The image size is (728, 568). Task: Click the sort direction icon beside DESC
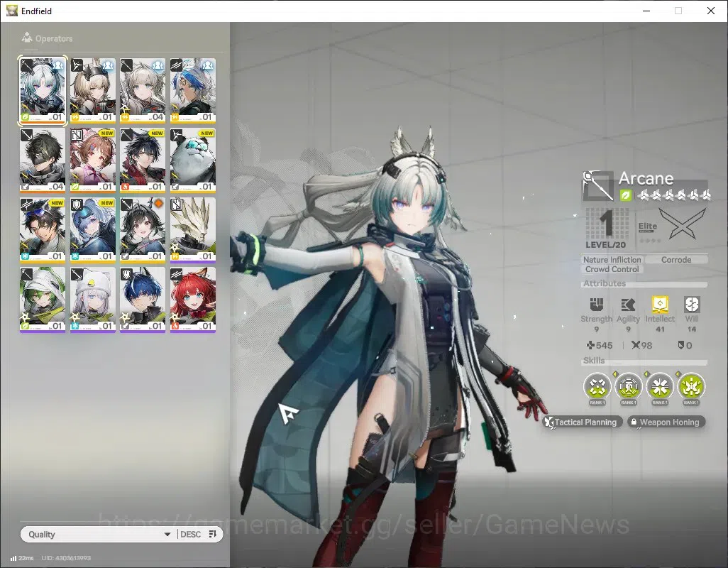(213, 534)
